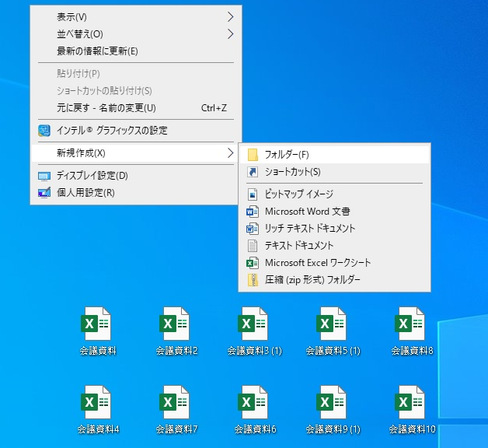Expand the 新規作成(X) submenu arrow
Image resolution: width=488 pixels, height=448 pixels.
click(x=230, y=153)
